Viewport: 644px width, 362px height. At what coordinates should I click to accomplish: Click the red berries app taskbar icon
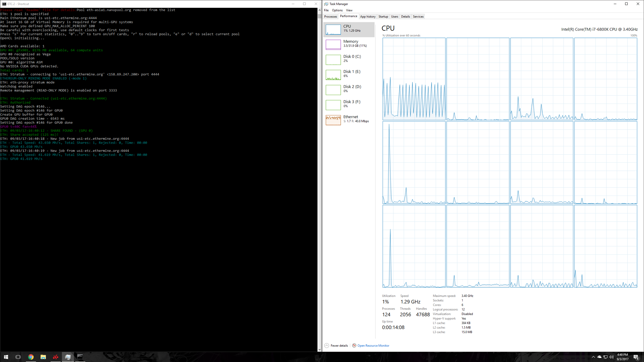56,357
